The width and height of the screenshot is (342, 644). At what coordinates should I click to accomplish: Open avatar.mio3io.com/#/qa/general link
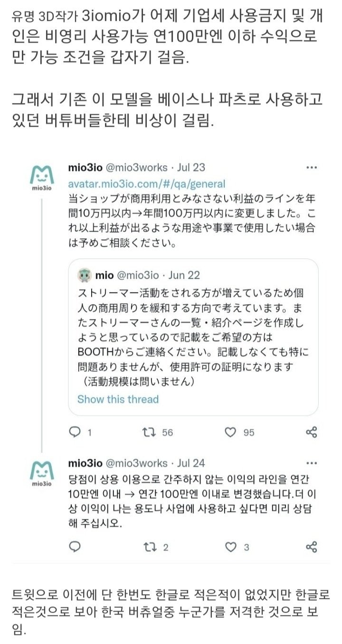[x=147, y=183]
